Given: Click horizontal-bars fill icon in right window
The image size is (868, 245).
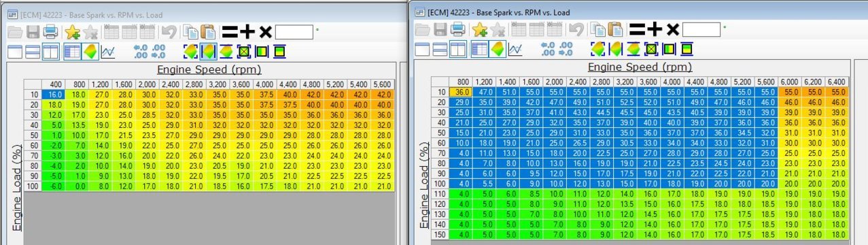Looking at the screenshot, I should click(687, 49).
